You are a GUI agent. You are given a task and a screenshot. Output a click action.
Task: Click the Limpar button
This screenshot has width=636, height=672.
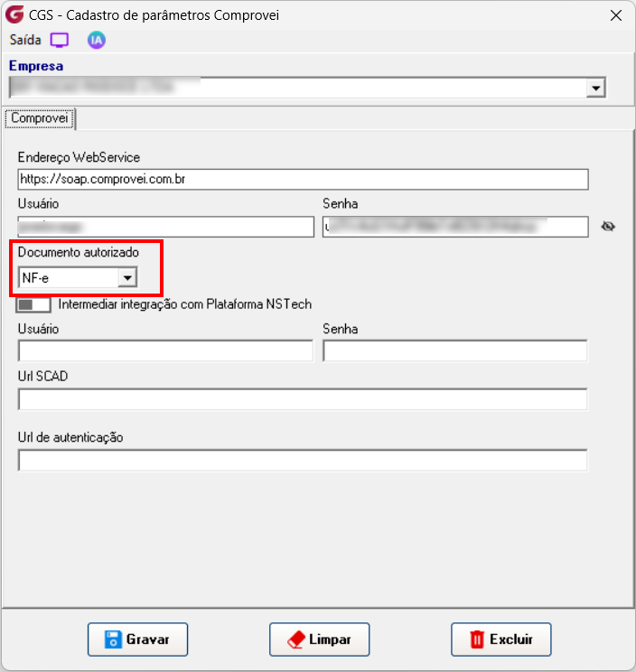pyautogui.click(x=319, y=639)
